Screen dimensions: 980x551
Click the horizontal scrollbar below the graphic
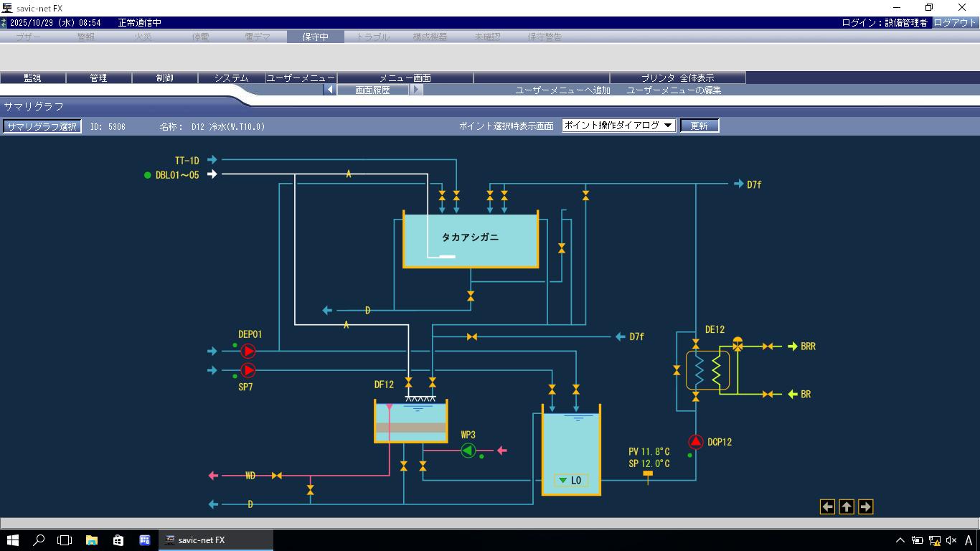coord(489,523)
